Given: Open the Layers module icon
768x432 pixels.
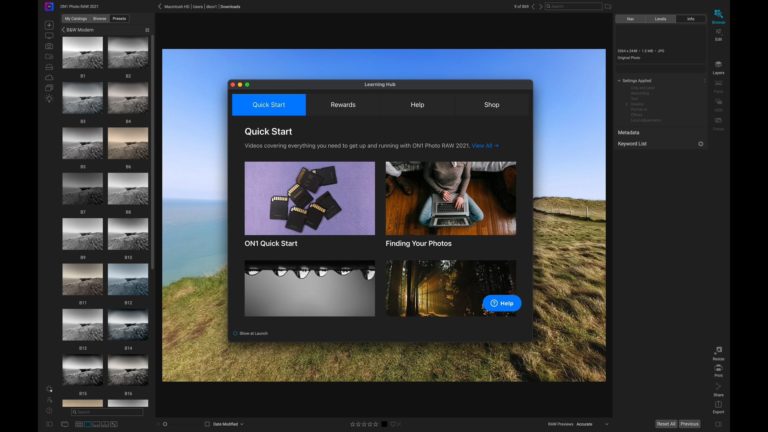Looking at the screenshot, I should point(718,65).
